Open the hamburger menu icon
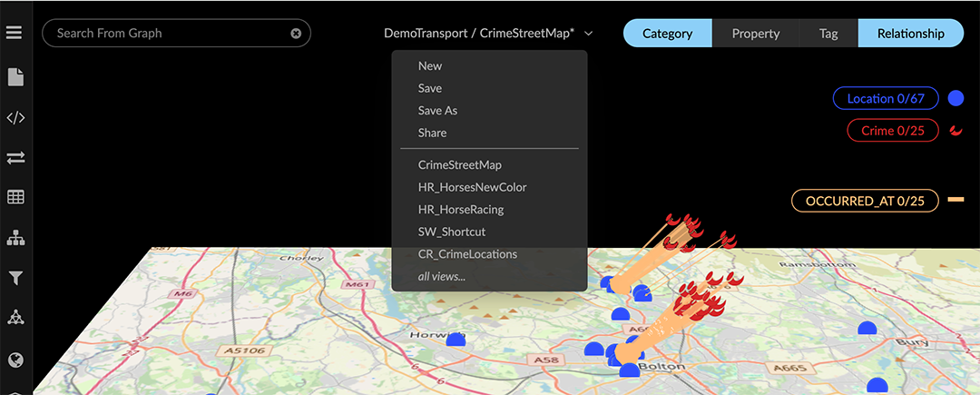The image size is (980, 395). point(15,33)
